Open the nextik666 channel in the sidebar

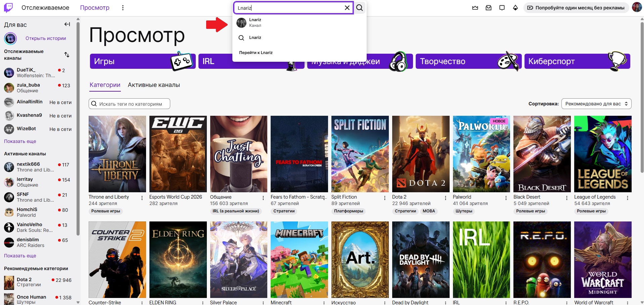click(38, 167)
